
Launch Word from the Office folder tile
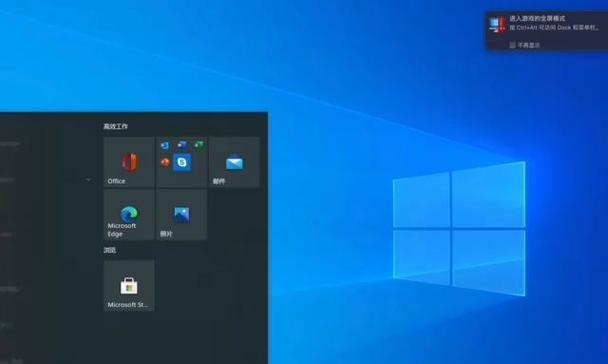(x=182, y=145)
